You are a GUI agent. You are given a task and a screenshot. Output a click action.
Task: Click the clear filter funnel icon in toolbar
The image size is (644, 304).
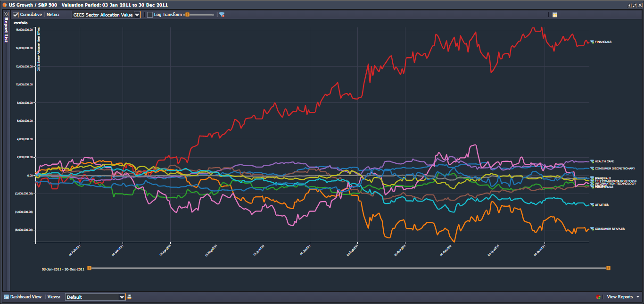(x=222, y=15)
